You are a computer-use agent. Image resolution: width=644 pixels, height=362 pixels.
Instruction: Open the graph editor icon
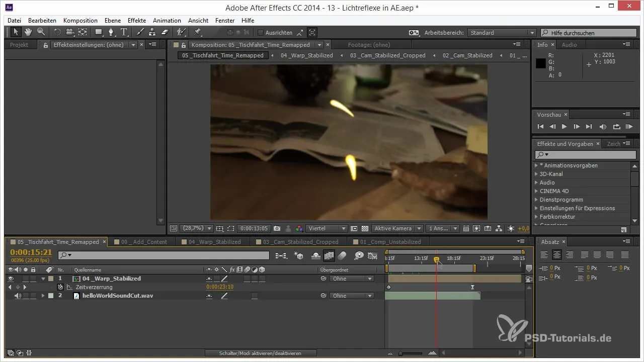coord(373,255)
